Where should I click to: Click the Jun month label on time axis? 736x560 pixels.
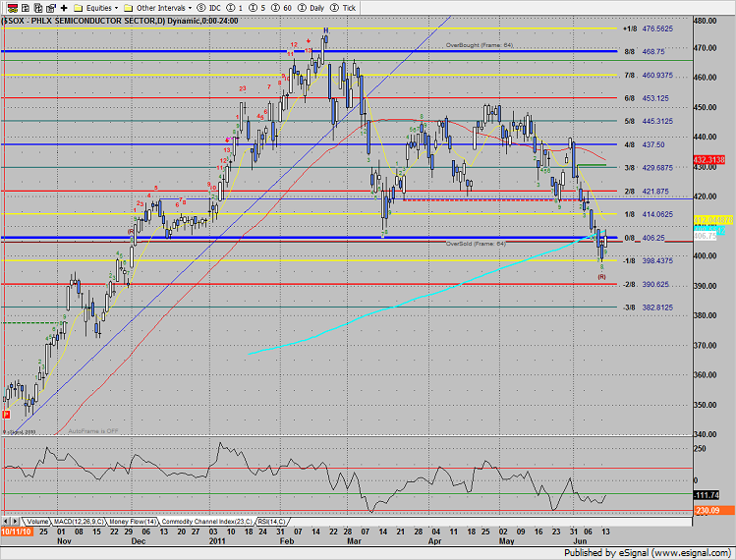click(x=580, y=541)
